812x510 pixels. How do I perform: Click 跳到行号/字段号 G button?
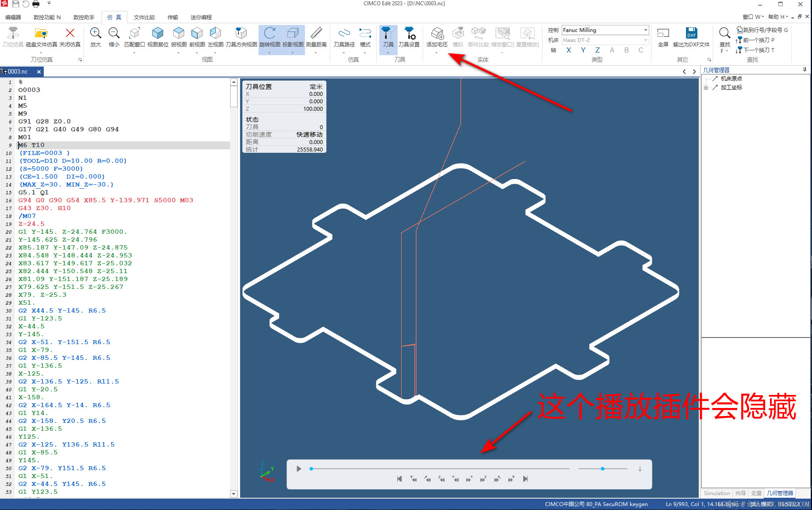pos(762,30)
